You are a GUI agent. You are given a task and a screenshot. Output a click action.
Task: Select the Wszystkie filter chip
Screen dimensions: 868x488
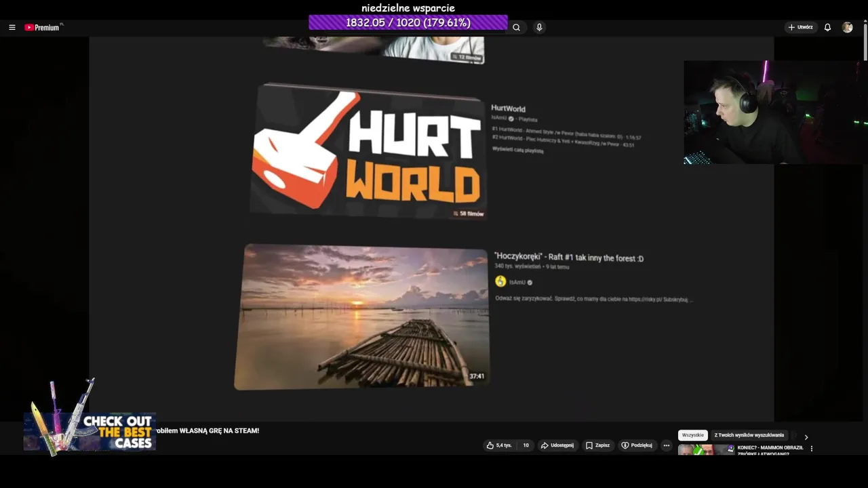693,435
